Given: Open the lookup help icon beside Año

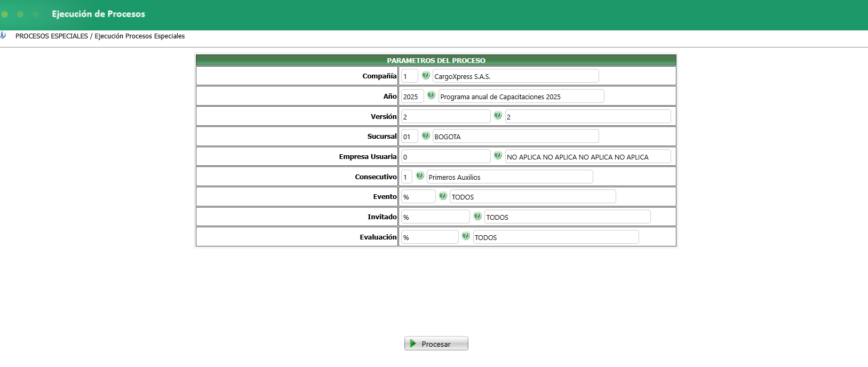Looking at the screenshot, I should [431, 95].
